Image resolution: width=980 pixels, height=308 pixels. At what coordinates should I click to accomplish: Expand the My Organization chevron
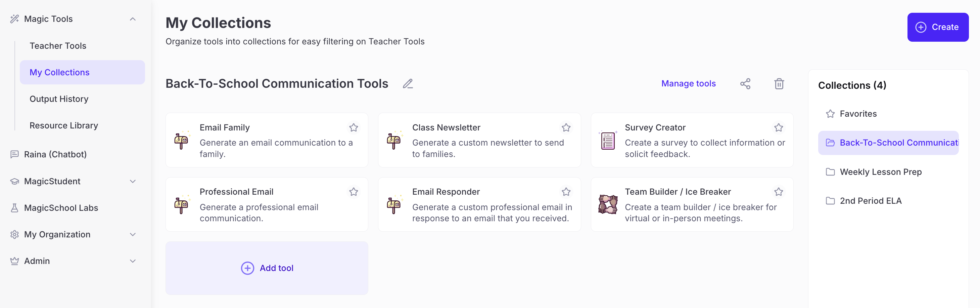pos(133,234)
